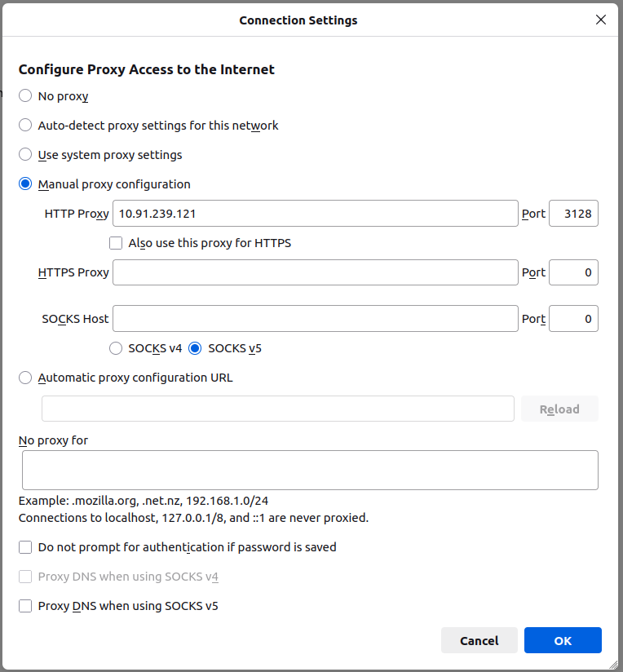Click the HTTPS Proxy port field
623x672 pixels.
coord(573,272)
